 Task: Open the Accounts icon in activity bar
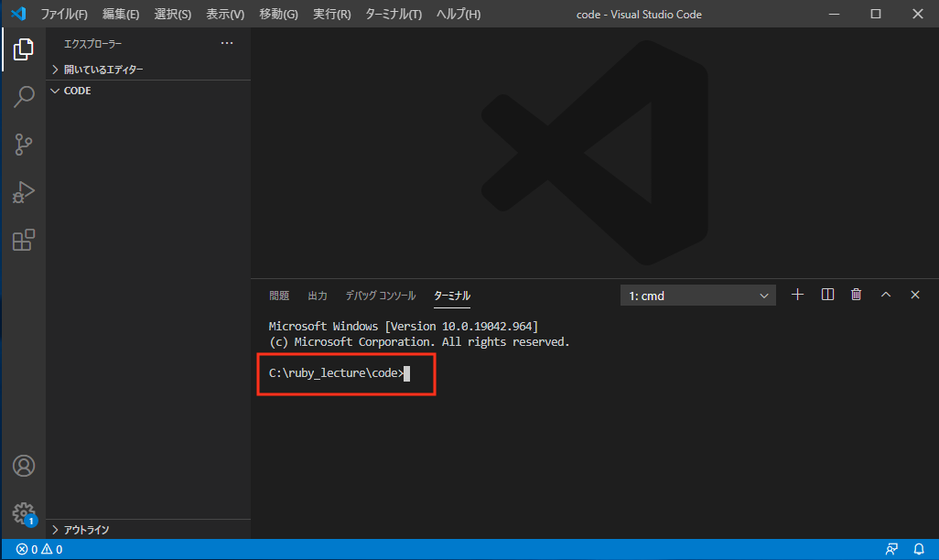click(24, 466)
